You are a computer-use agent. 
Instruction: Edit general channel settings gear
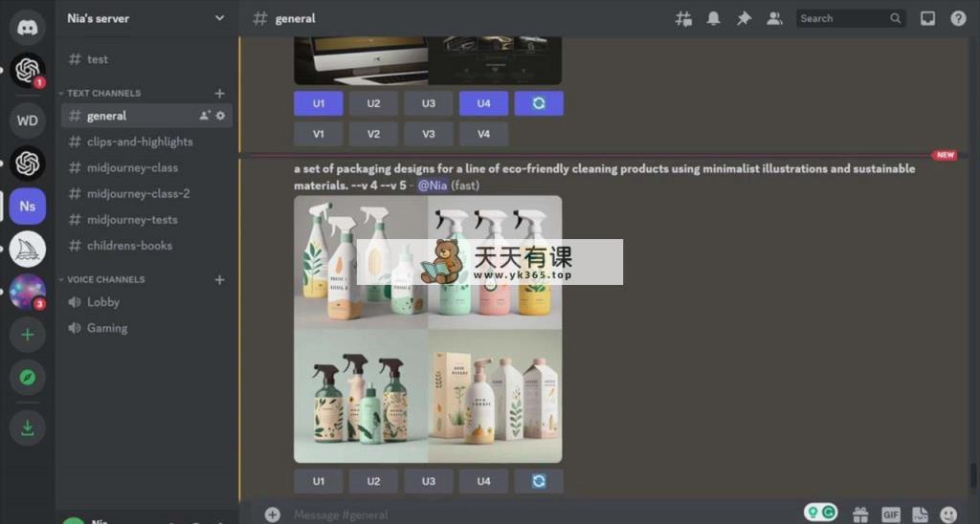click(220, 116)
